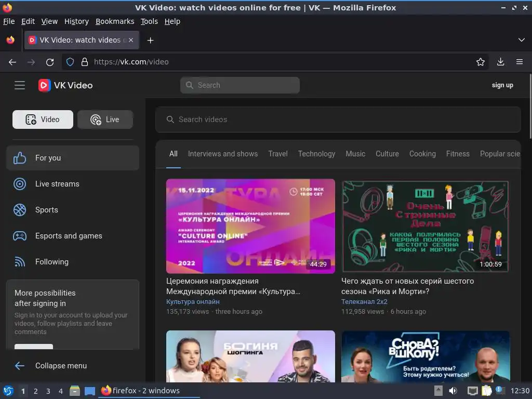Click the Following feed icon
The height and width of the screenshot is (399, 532).
(x=20, y=262)
